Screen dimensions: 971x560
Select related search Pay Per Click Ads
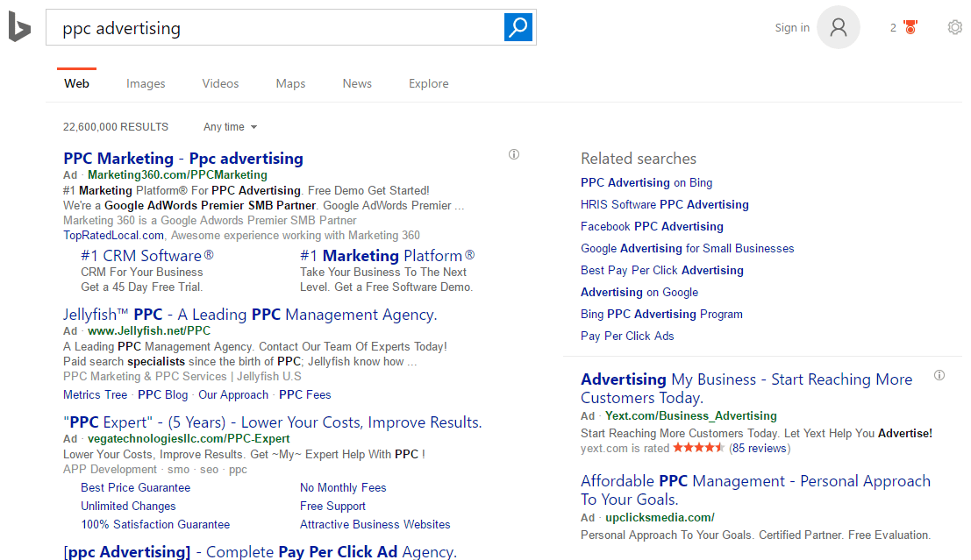[627, 336]
